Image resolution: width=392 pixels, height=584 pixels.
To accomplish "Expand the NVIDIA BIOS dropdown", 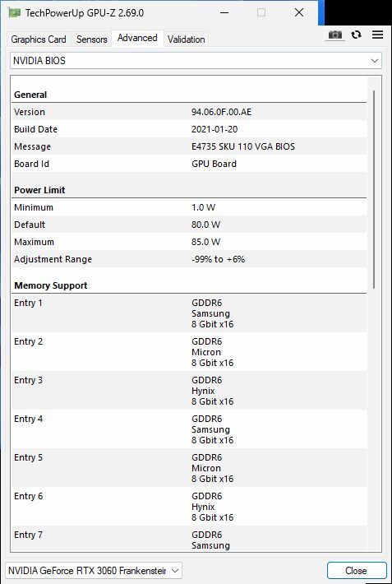I will point(196,61).
